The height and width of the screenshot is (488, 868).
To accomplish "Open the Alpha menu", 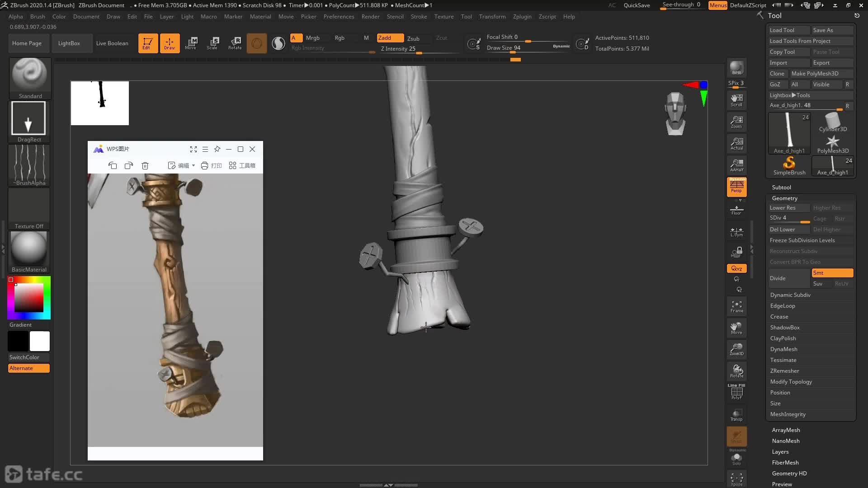I will pyautogui.click(x=15, y=17).
